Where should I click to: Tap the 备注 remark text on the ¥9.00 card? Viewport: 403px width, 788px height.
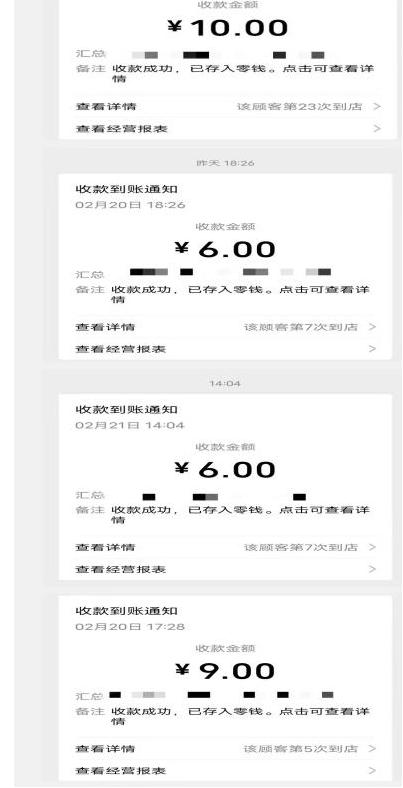pyautogui.click(x=240, y=716)
